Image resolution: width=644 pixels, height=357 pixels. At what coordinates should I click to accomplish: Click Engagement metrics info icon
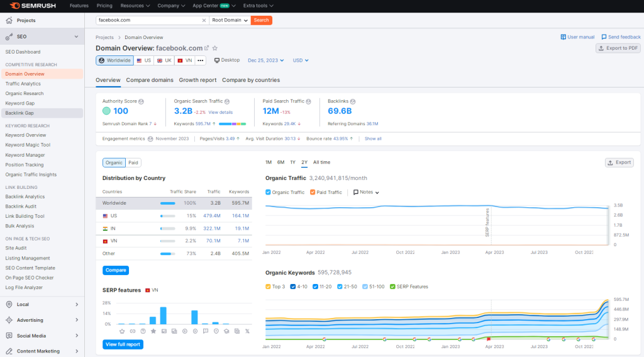tap(150, 139)
